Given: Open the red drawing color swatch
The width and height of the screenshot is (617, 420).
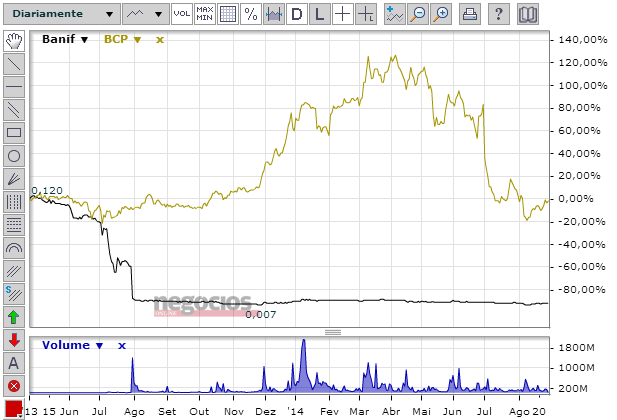Looking at the screenshot, I should point(14,409).
